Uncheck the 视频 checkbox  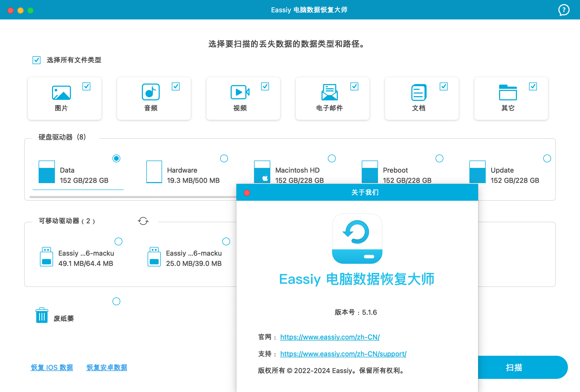click(265, 86)
